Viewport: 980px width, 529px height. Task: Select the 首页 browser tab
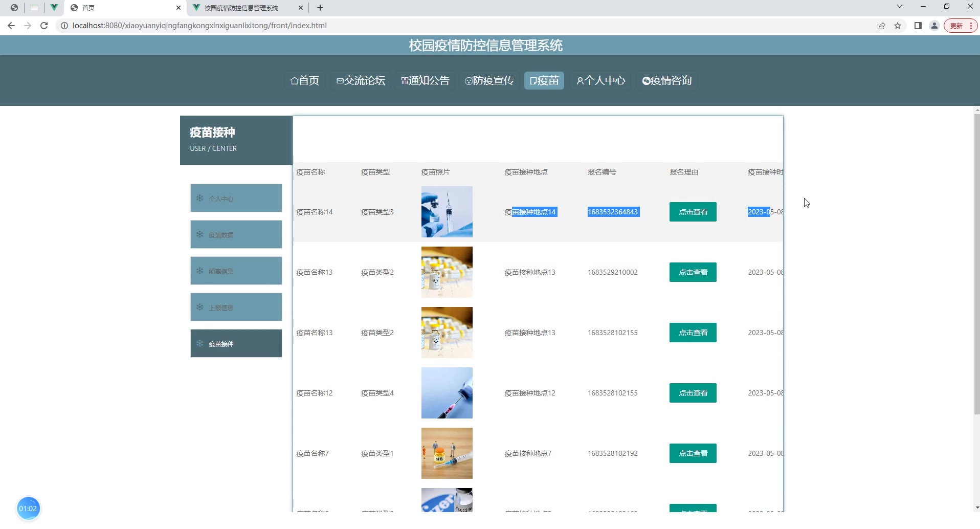tap(125, 8)
